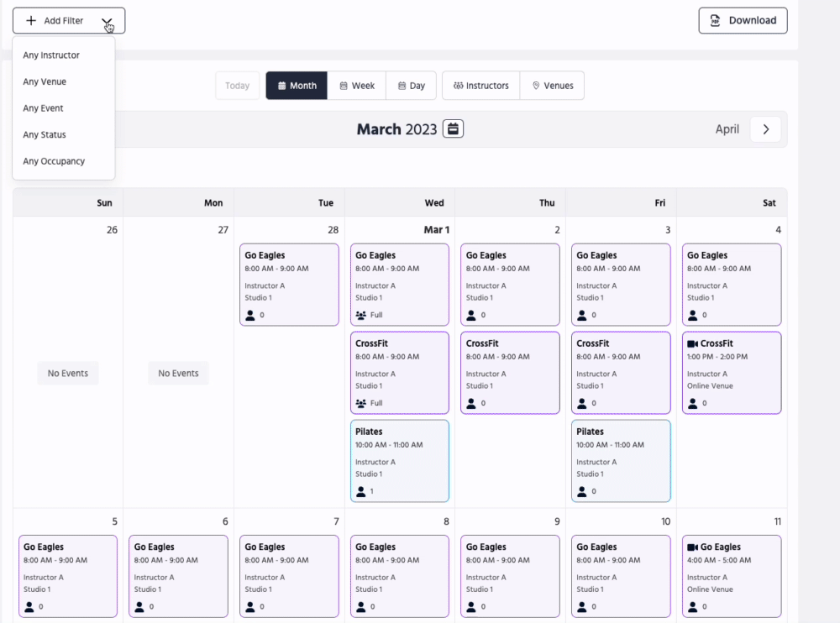The image size is (840, 623).
Task: Choose Any Instructor filter option
Action: tap(51, 55)
